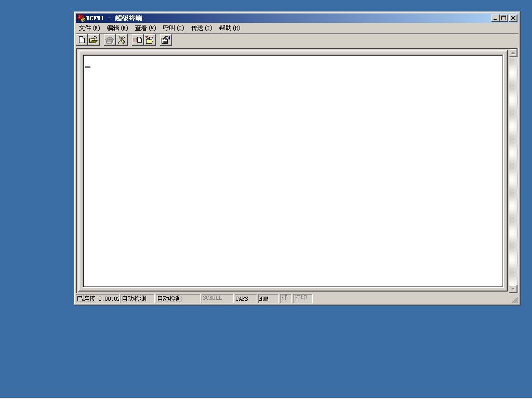Open the 查看(V) menu
Screen dimensions: 532x399
coord(145,28)
